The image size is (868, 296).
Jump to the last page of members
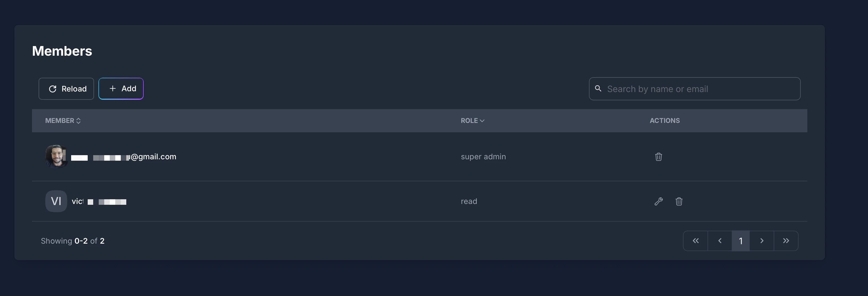(786, 241)
